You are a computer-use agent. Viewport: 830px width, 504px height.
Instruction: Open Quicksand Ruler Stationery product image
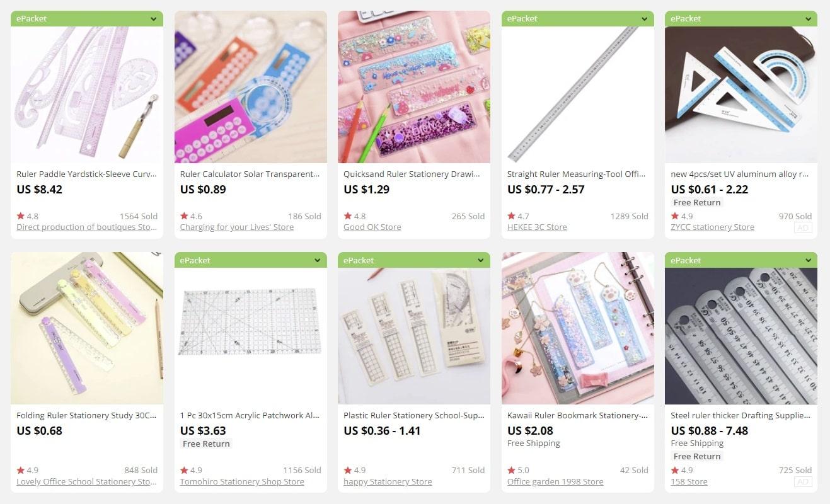(x=414, y=87)
